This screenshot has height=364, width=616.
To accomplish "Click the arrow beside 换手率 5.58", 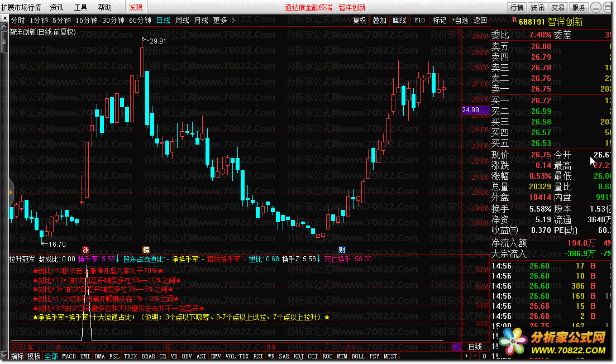I will [x=118, y=259].
